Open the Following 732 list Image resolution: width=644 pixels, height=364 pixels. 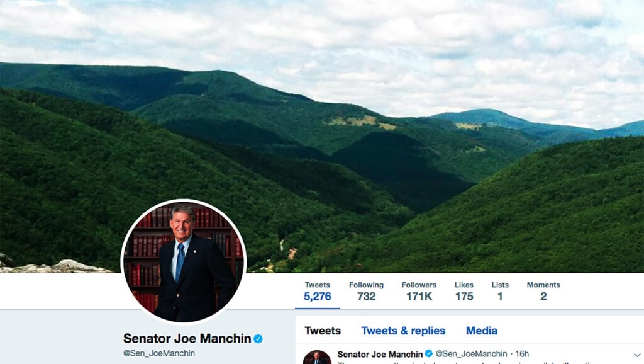click(366, 291)
